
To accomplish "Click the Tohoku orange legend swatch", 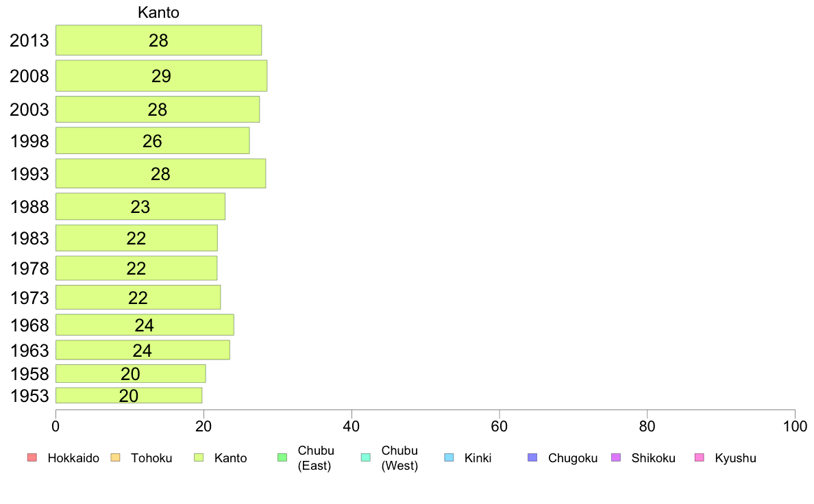I will point(115,457).
